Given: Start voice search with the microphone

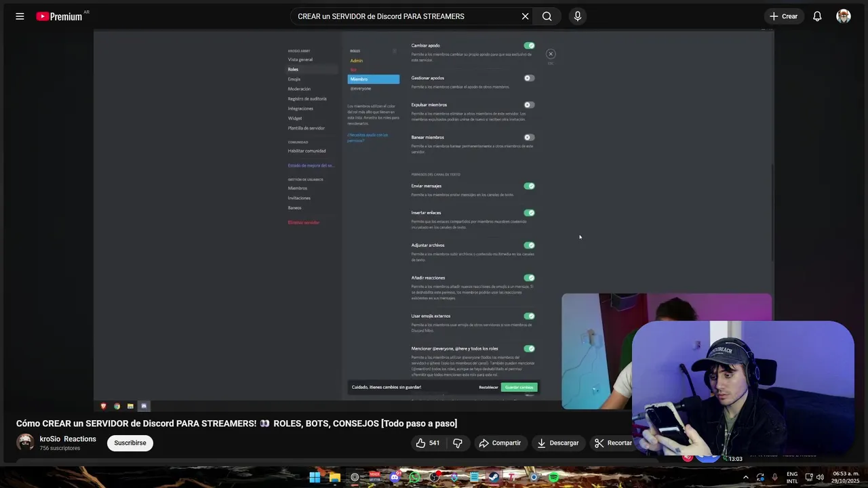Looking at the screenshot, I should coord(577,16).
